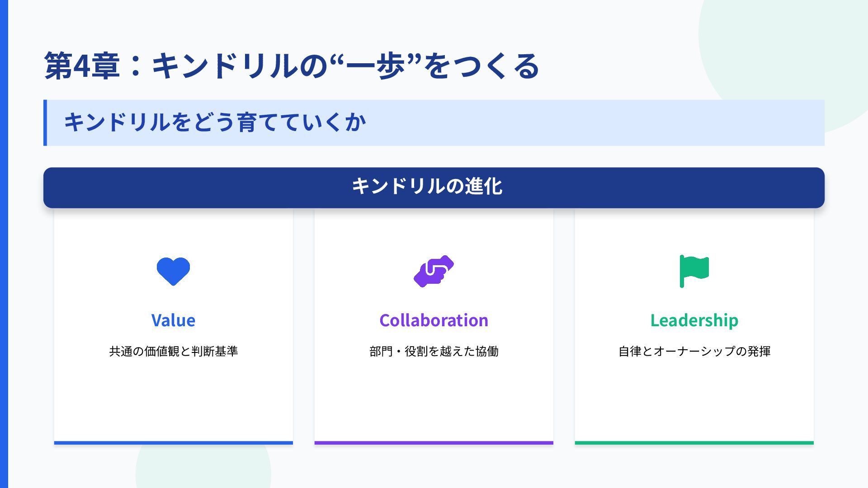Select the "Leadership" heading text
868x488 pixels.
pyautogui.click(x=694, y=320)
